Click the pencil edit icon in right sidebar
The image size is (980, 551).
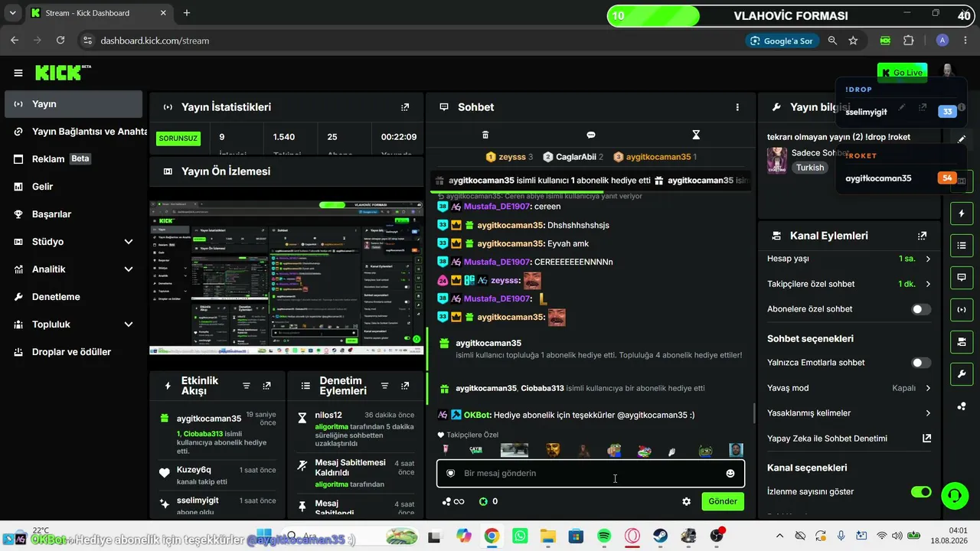(x=962, y=139)
